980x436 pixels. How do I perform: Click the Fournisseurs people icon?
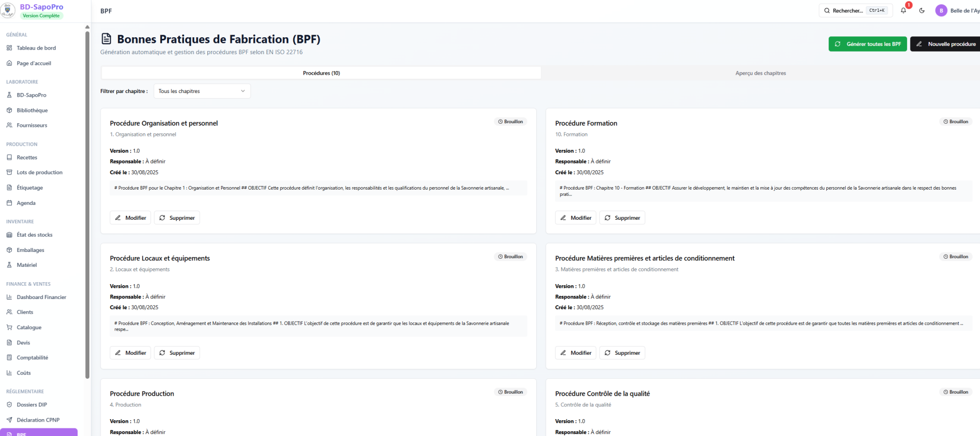[9, 125]
